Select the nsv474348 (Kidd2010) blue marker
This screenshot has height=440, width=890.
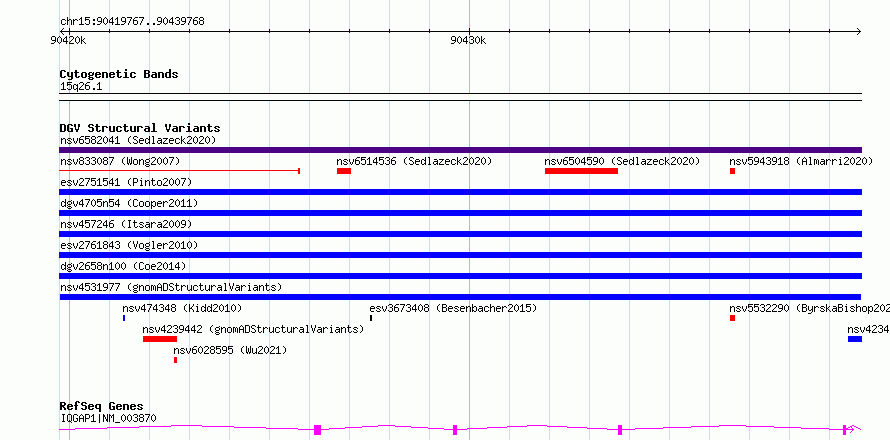tap(124, 318)
